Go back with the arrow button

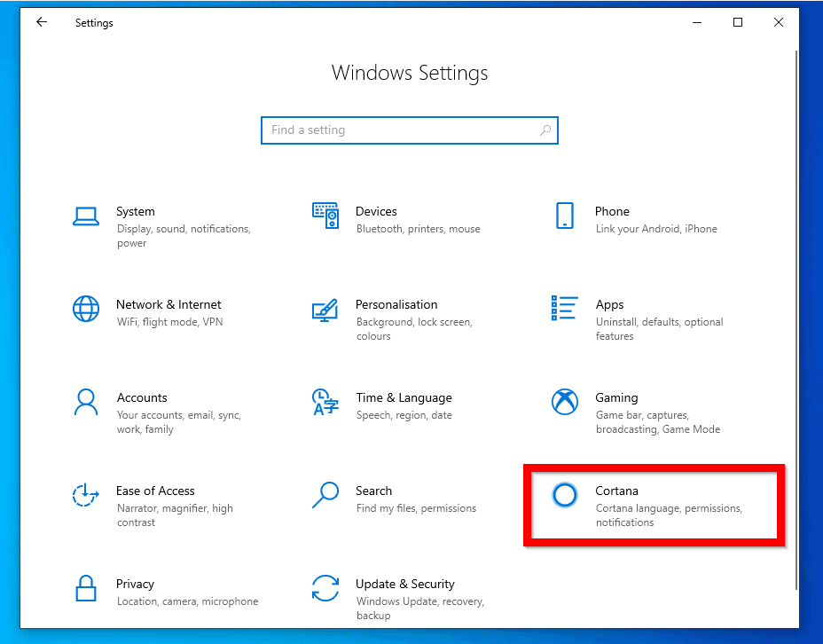tap(42, 22)
